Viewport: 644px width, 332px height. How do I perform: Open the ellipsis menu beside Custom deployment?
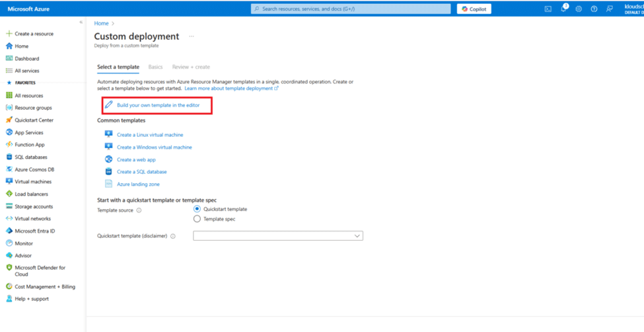coord(192,36)
